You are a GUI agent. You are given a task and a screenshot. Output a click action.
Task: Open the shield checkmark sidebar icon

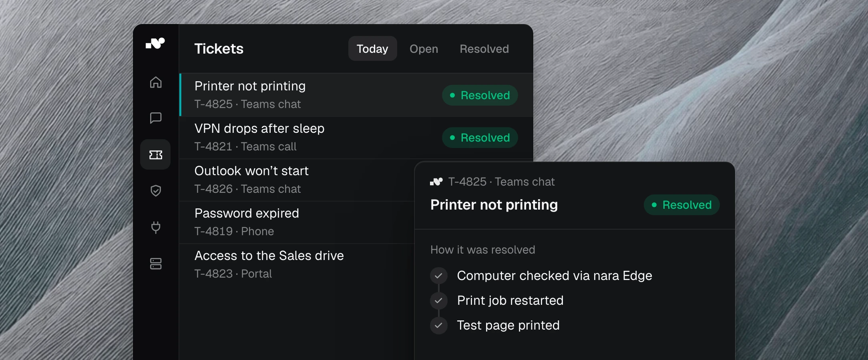click(156, 191)
